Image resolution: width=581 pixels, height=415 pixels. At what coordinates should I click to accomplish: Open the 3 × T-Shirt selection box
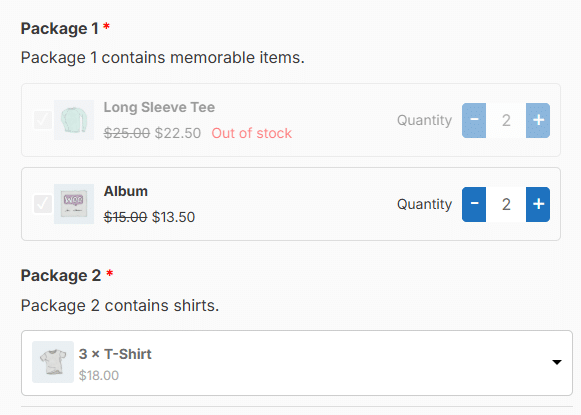coord(297,363)
